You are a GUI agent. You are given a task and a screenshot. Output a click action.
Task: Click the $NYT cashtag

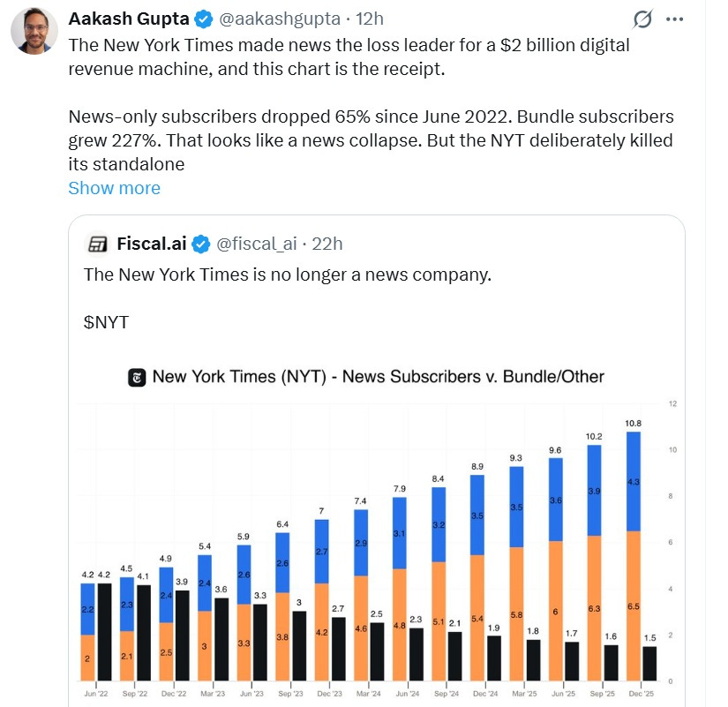[x=106, y=322]
